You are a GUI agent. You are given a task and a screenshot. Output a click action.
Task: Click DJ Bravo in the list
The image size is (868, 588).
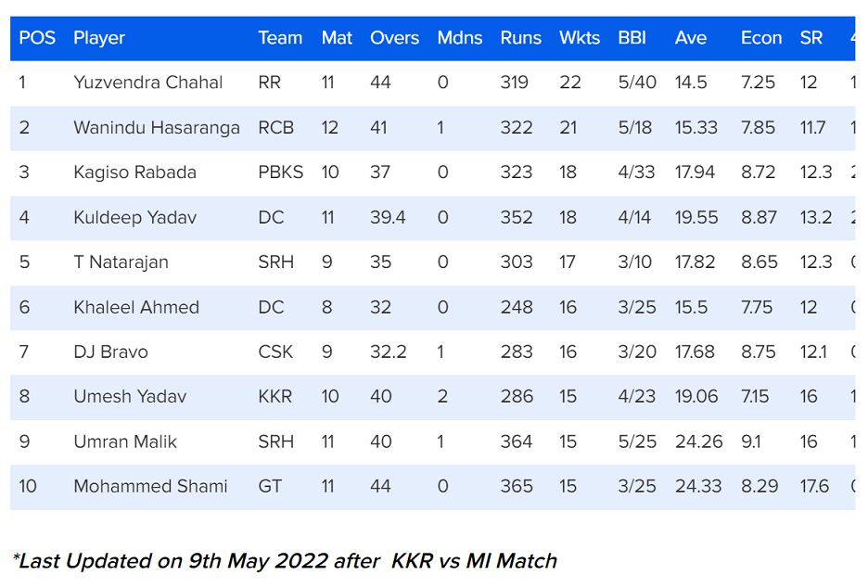point(110,352)
